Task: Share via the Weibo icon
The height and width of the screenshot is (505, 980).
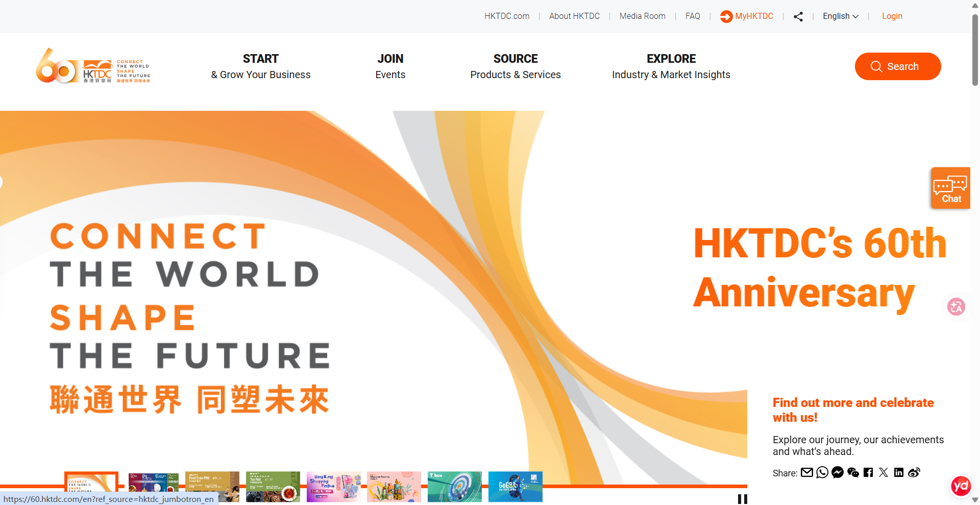Action: [914, 472]
